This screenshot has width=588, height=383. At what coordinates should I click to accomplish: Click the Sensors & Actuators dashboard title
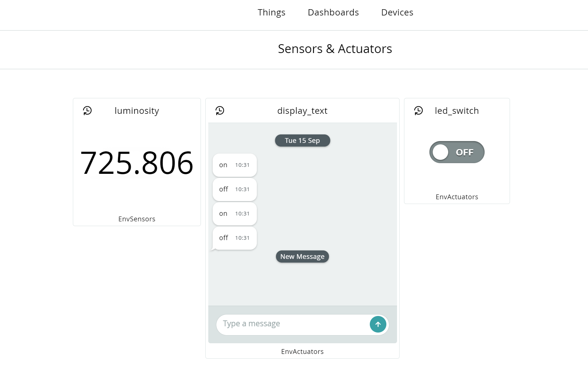click(335, 49)
